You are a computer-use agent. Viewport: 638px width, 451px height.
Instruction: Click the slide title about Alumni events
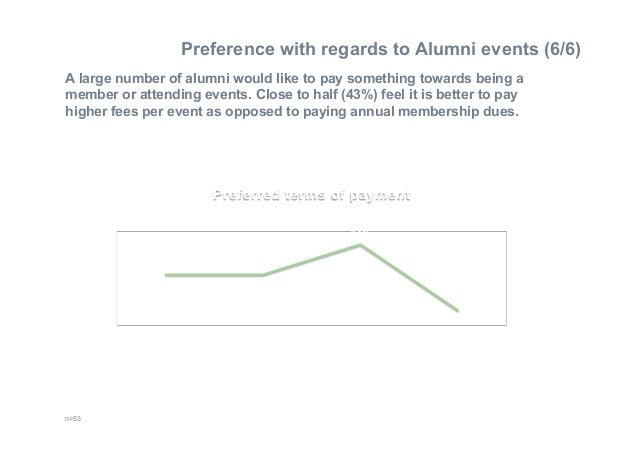click(x=380, y=49)
